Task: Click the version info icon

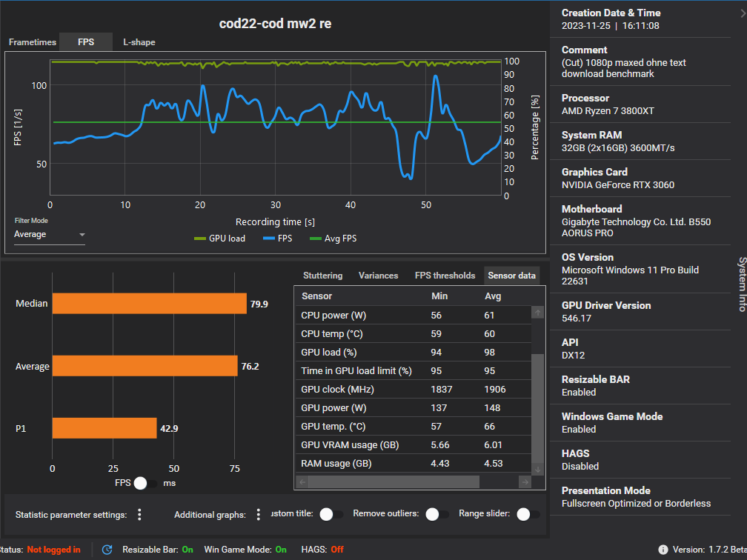Action: point(663,550)
